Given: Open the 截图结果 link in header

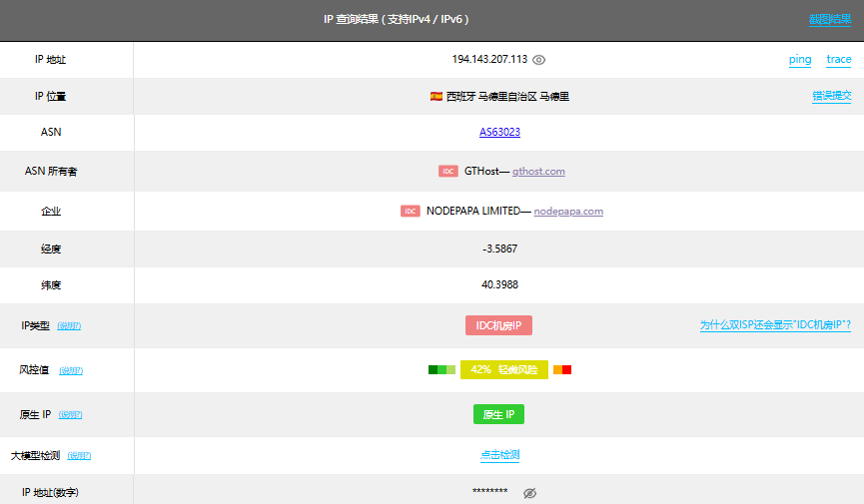Looking at the screenshot, I should pos(830,19).
